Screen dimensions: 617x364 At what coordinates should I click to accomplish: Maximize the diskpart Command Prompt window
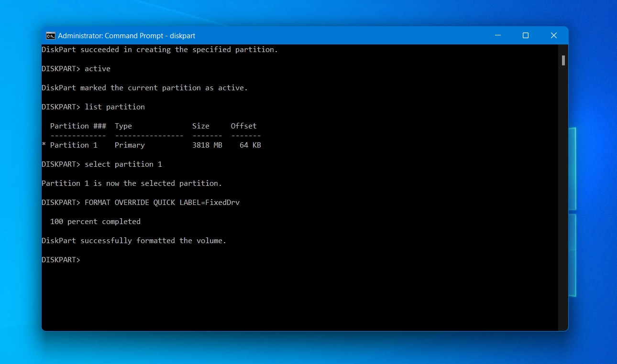pos(526,36)
